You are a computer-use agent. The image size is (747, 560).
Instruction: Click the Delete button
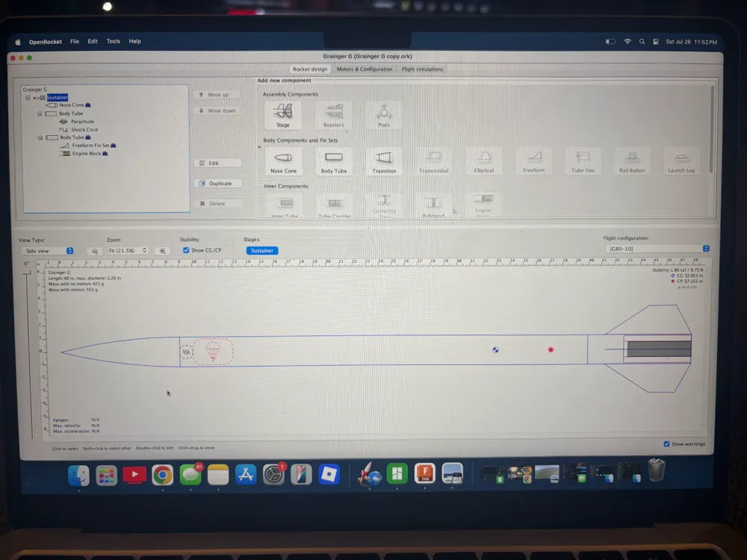pos(217,203)
